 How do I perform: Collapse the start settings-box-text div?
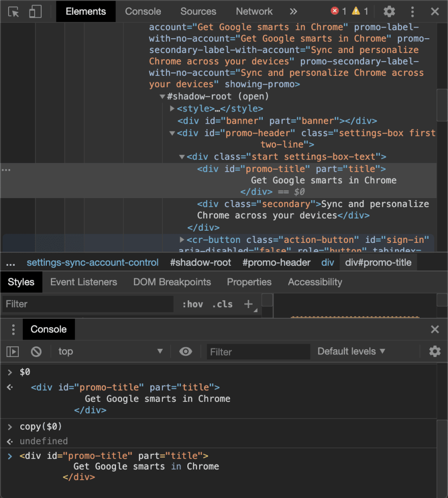pyautogui.click(x=182, y=157)
